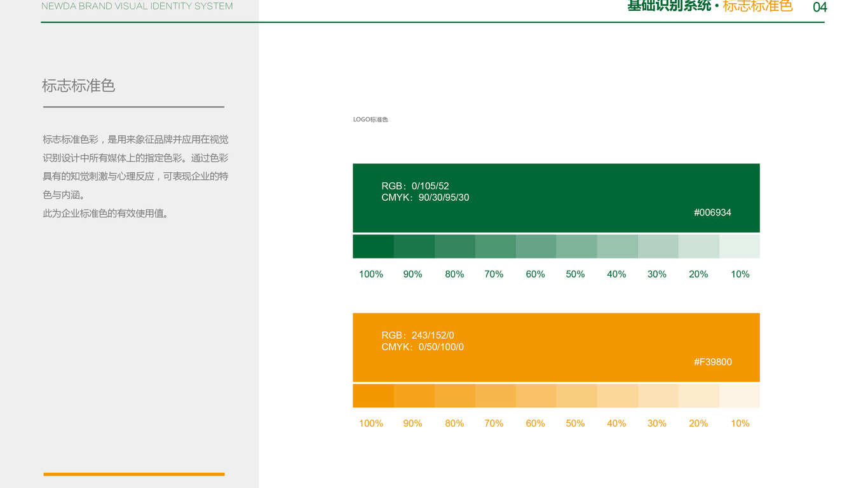Select the 80% green tint swatch
Screen dimensions: 868x488
(455, 247)
